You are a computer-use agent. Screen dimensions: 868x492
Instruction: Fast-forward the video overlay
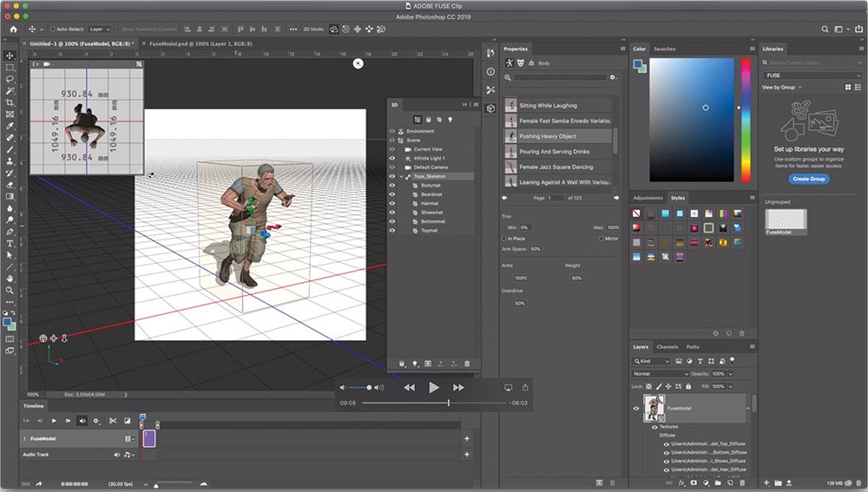[x=458, y=387]
